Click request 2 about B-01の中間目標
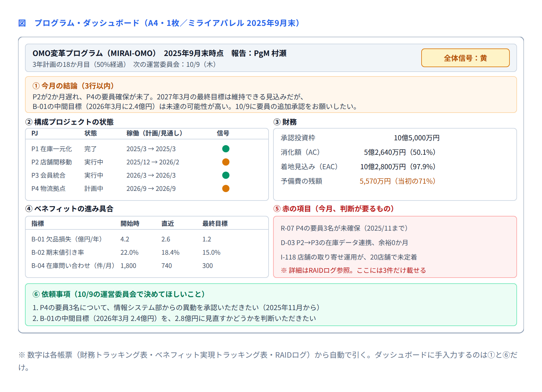The width and height of the screenshot is (542, 392). 174,318
